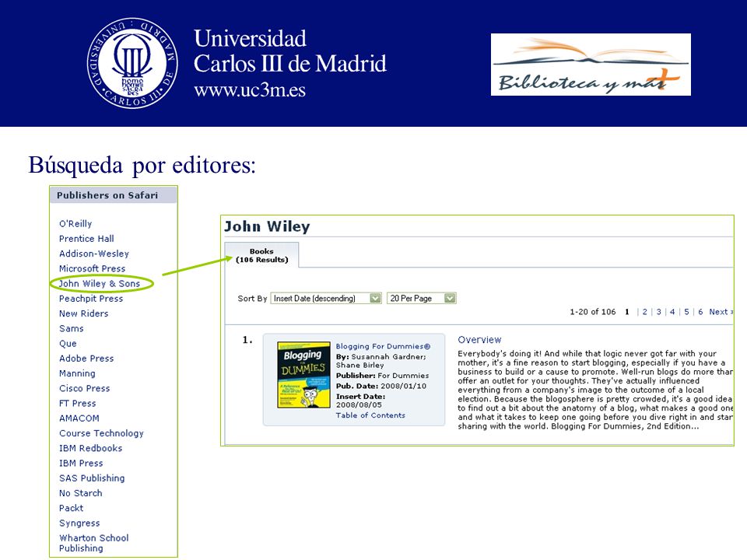Select John Wiley & Sons publisher
The image size is (747, 560).
100,284
